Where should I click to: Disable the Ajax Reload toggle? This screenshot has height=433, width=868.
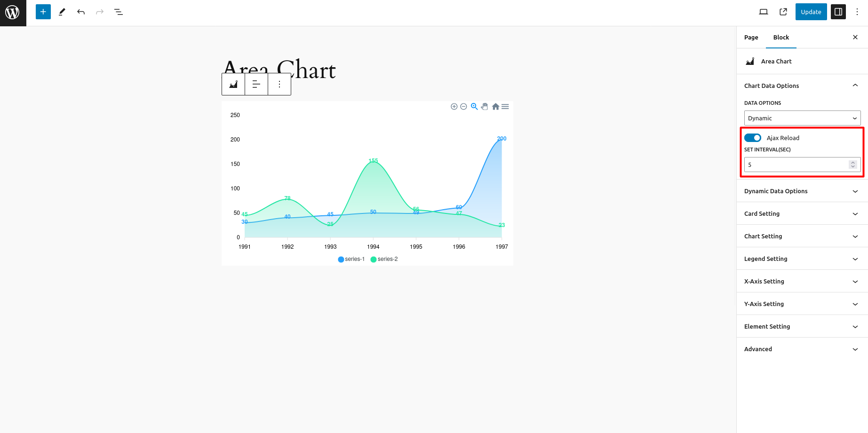coord(753,137)
